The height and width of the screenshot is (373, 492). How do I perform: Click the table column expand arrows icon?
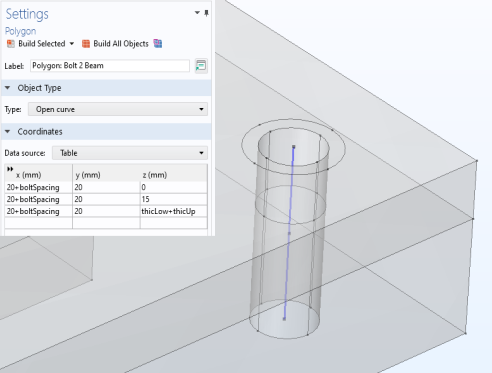[x=10, y=169]
